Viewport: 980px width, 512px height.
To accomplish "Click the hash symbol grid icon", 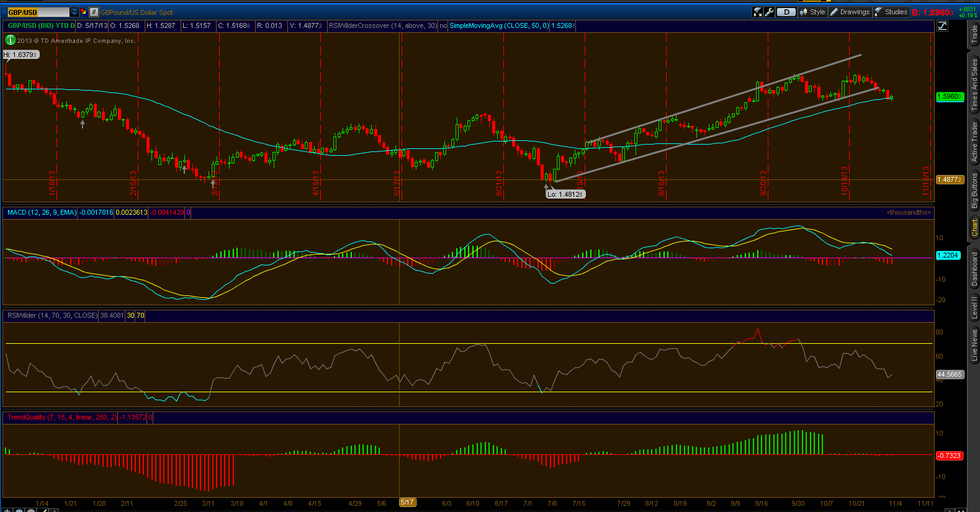I will point(94,12).
